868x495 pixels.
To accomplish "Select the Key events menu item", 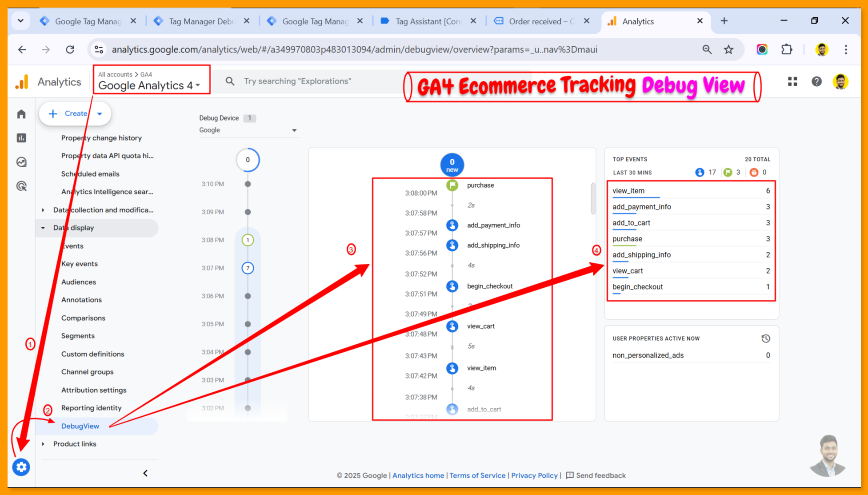I will [x=79, y=264].
